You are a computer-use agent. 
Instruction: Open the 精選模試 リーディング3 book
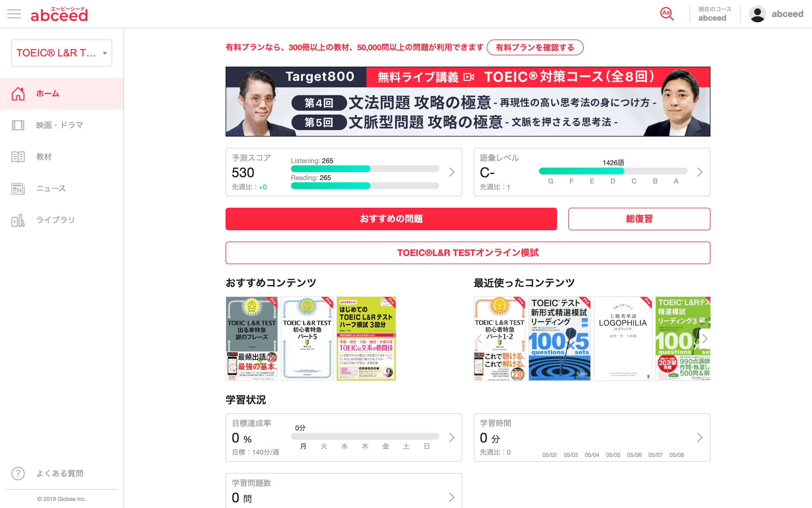(683, 339)
